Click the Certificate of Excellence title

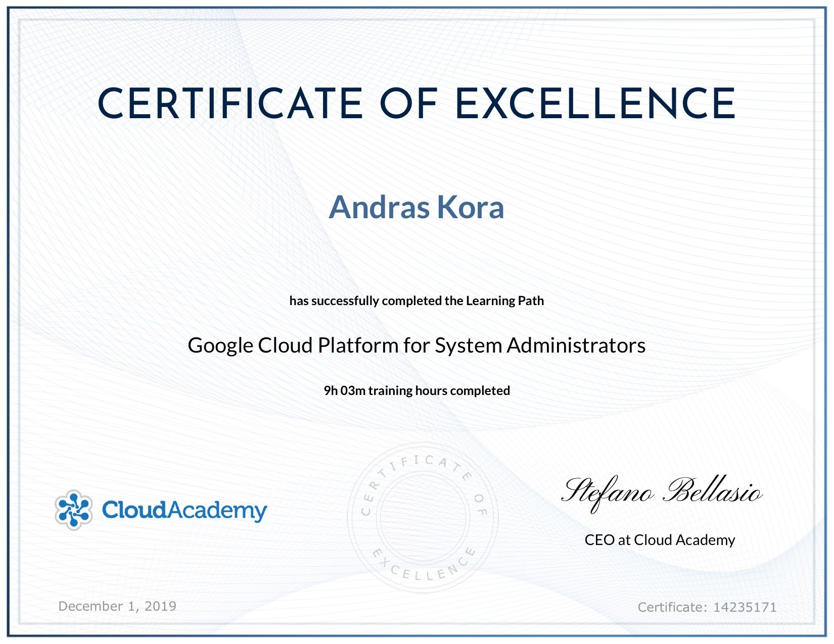point(416,104)
